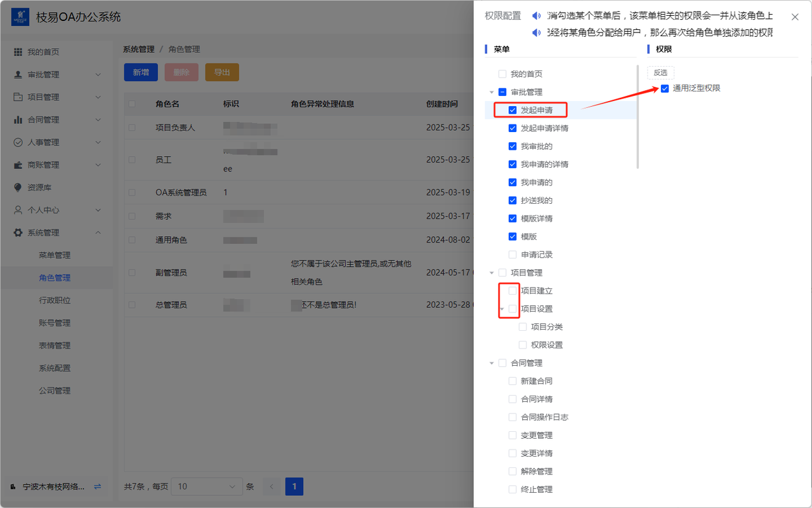The height and width of the screenshot is (508, 812).
Task: Click the 审批管理 person icon in sidebar
Action: (x=18, y=74)
